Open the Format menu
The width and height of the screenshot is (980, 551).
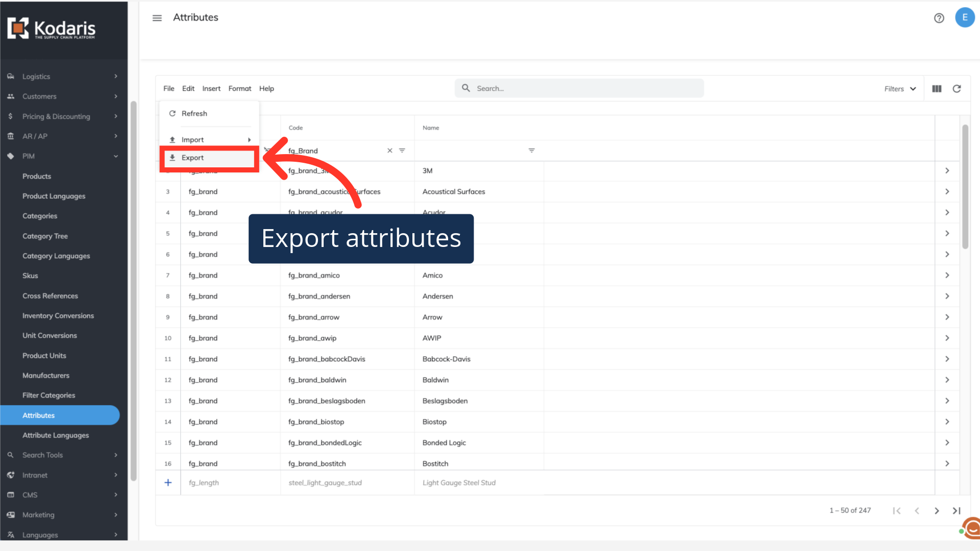click(x=239, y=89)
